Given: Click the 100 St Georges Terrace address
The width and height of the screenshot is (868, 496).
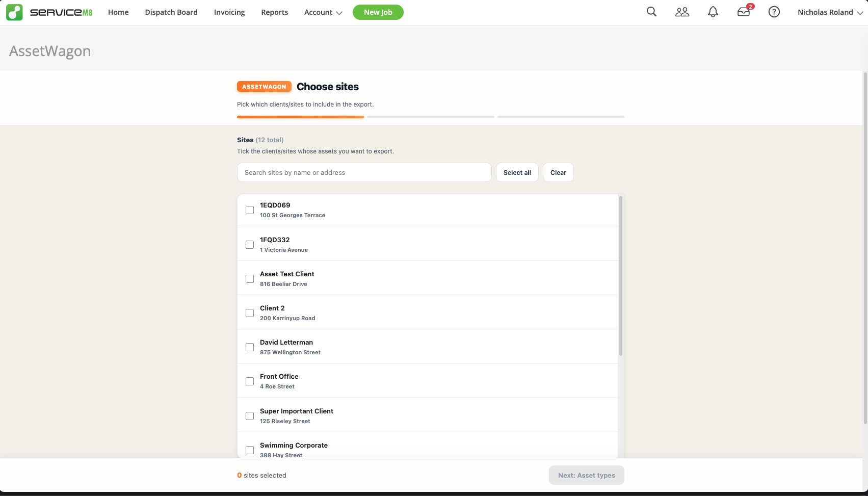Looking at the screenshot, I should [293, 215].
